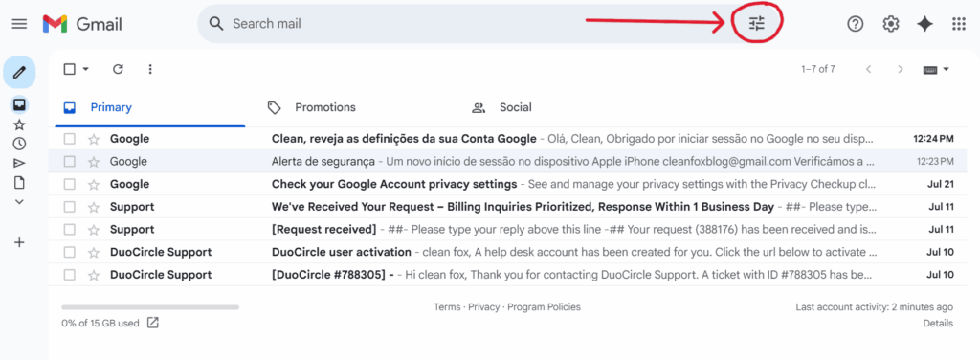Screen dimensions: 980x360
Task: Select the Clean, reveja as definições email checkbox
Action: tap(69, 139)
